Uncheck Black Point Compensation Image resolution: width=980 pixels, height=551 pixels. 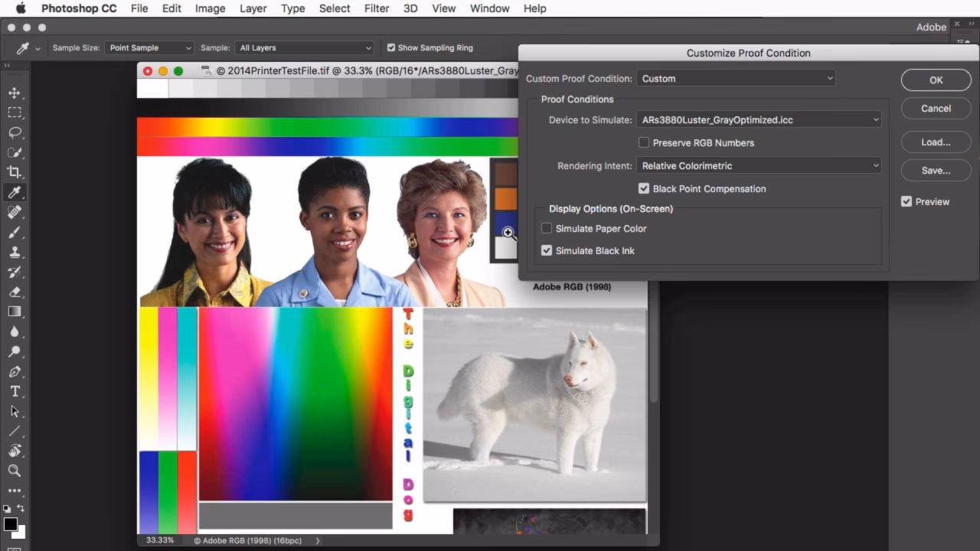(x=644, y=188)
